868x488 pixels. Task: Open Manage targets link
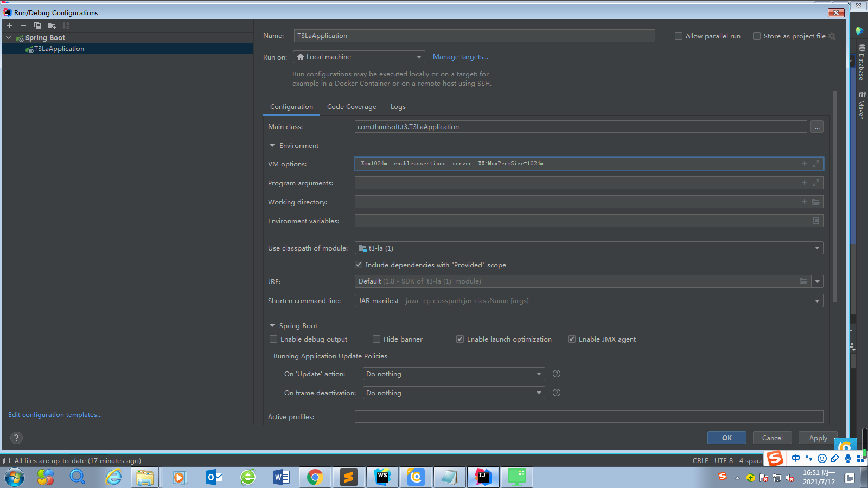(461, 57)
